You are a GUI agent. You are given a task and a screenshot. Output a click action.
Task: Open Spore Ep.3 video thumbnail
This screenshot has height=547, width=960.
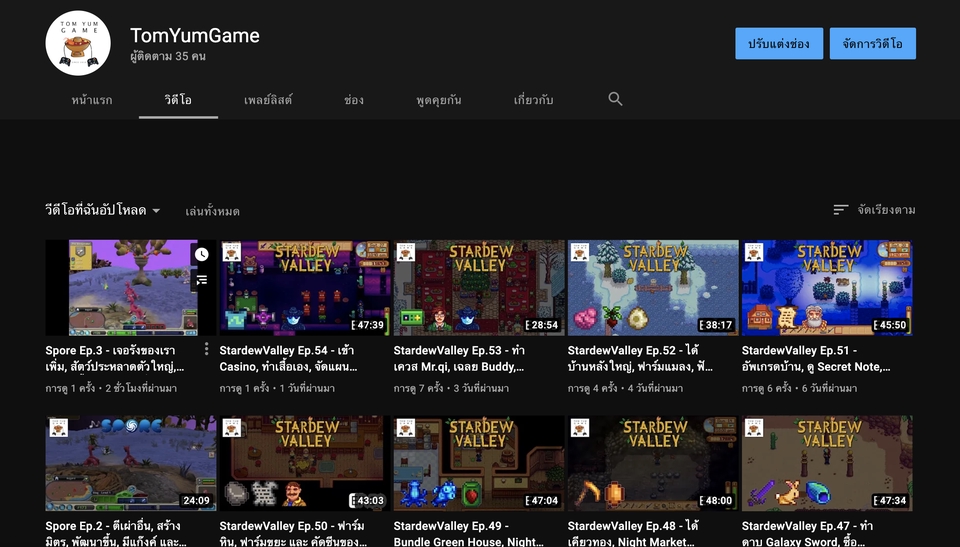[130, 288]
